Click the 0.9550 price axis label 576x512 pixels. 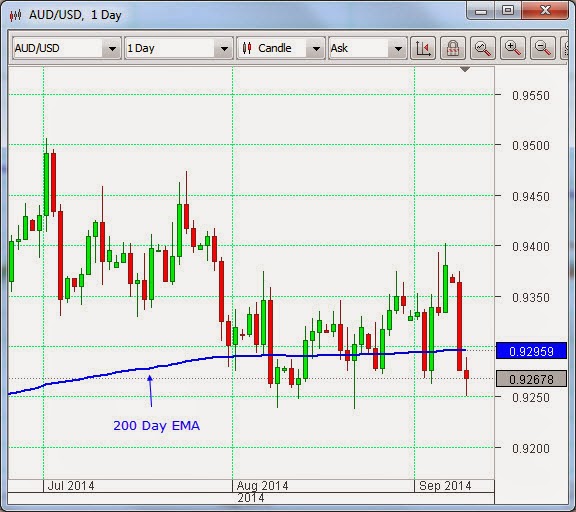(531, 95)
